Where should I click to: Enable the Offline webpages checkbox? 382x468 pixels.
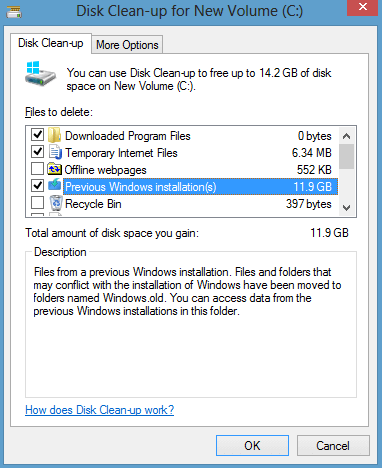[x=37, y=169]
